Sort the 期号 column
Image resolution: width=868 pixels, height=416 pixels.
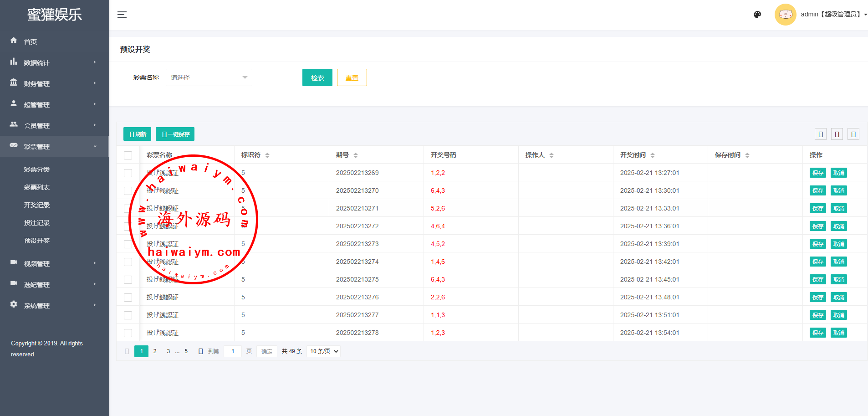356,155
